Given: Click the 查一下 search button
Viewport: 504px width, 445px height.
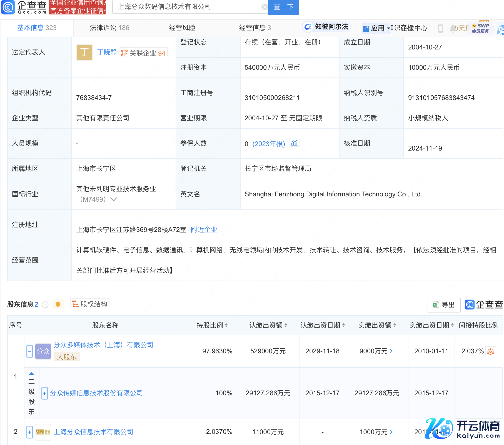Looking at the screenshot, I should click(x=283, y=7).
